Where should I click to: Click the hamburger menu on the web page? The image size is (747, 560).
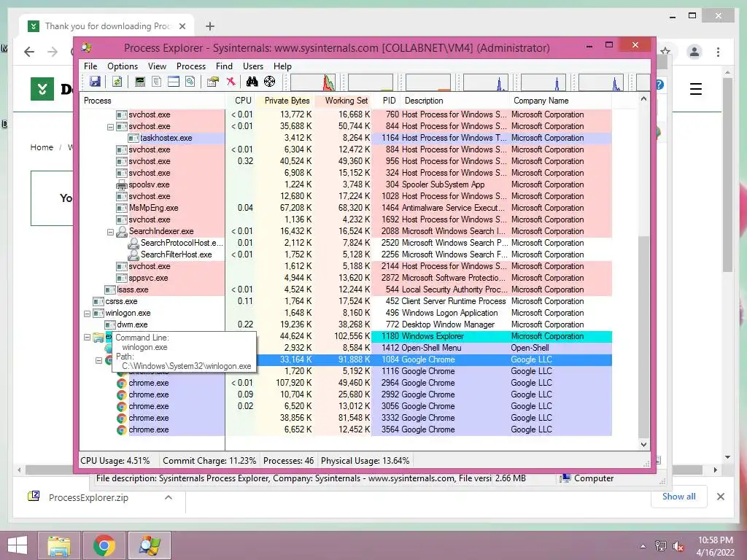[x=695, y=88]
